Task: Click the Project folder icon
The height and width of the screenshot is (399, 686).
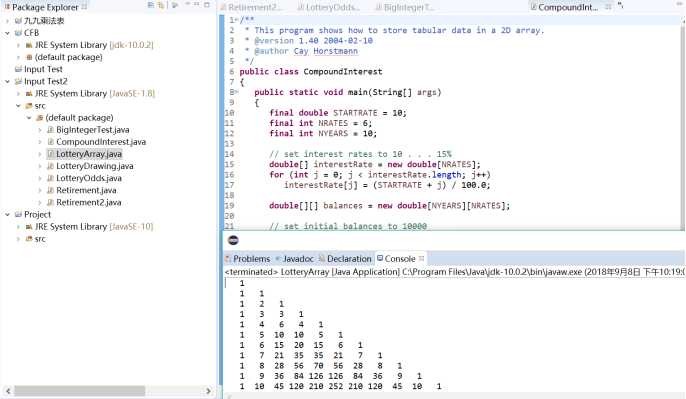Action: 18,214
